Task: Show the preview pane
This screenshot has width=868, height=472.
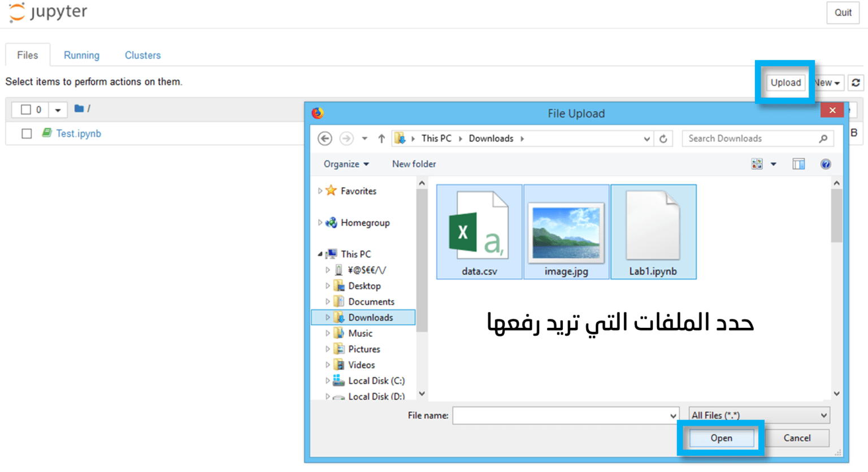Action: pyautogui.click(x=798, y=164)
